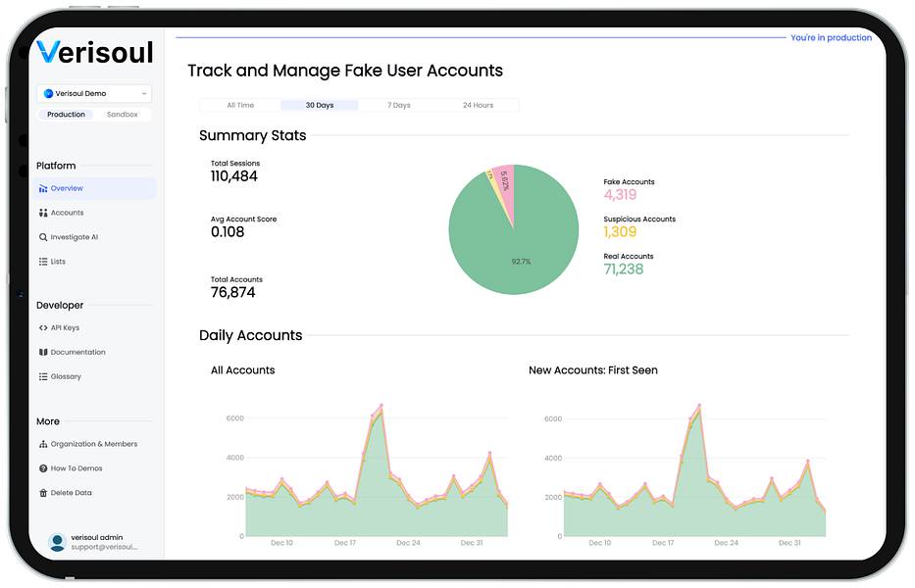The width and height of the screenshot is (915, 588).
Task: Click the Verisoul logo
Action: 95,52
